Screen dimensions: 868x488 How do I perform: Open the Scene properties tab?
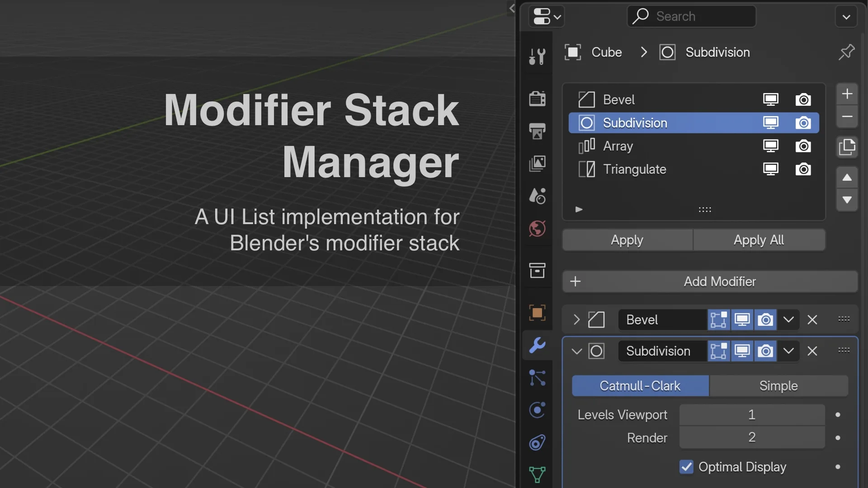[x=537, y=196]
